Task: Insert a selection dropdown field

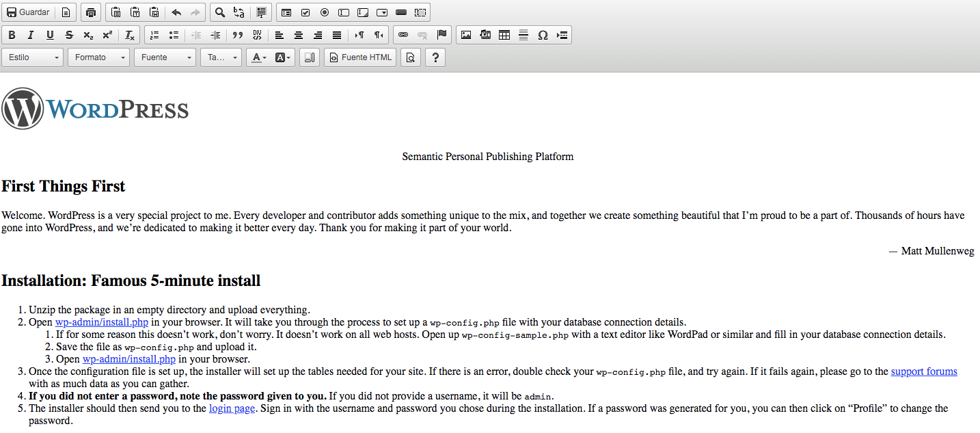Action: point(382,12)
